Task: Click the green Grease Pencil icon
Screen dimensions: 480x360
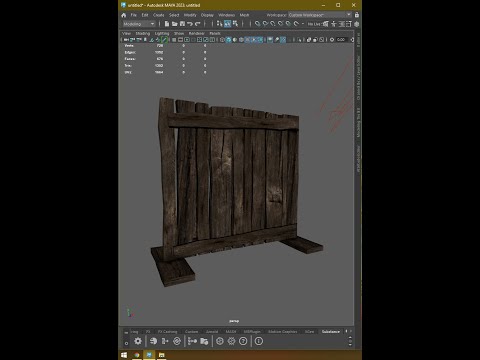Action: pyautogui.click(x=164, y=40)
